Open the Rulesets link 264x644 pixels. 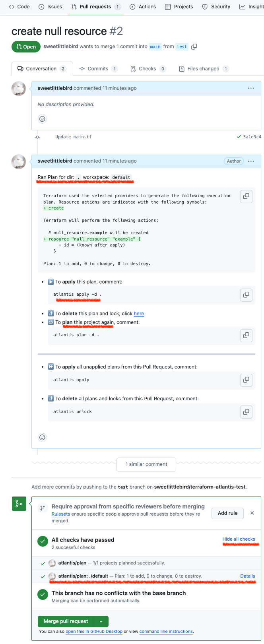coord(61,514)
